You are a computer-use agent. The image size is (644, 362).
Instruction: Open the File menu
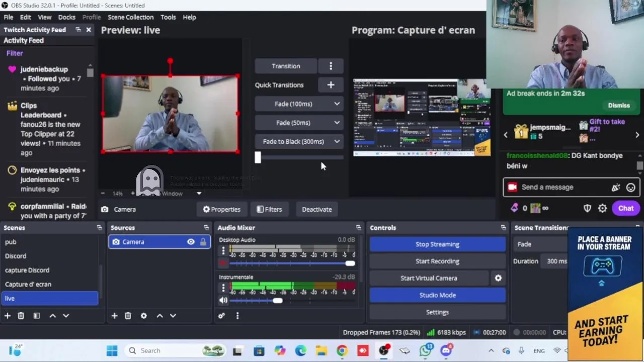pyautogui.click(x=9, y=17)
